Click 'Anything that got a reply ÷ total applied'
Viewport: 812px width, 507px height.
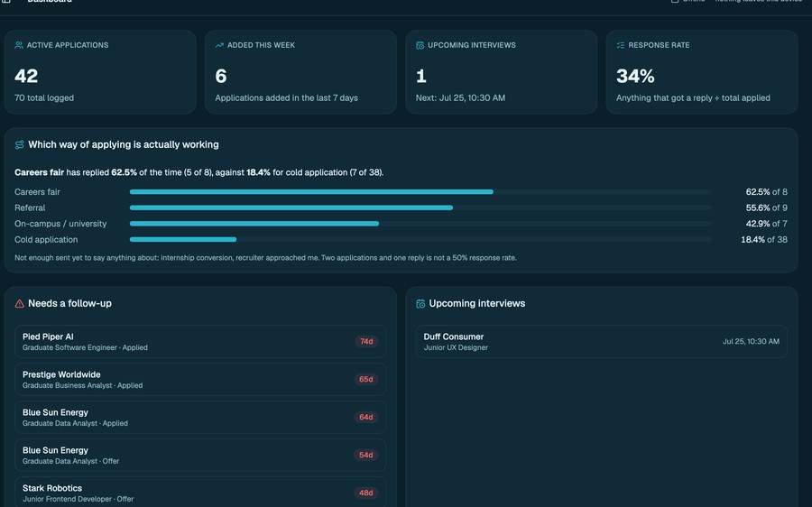tap(693, 97)
